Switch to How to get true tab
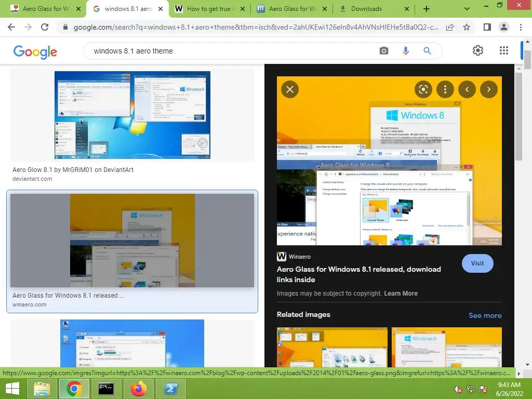 (x=210, y=9)
